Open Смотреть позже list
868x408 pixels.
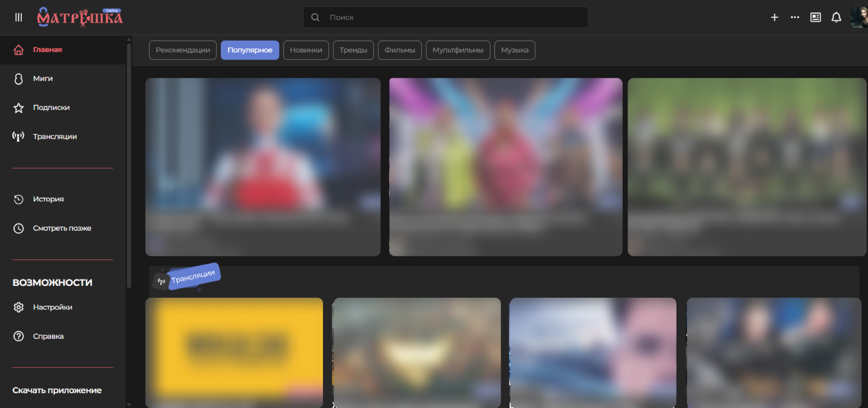62,229
